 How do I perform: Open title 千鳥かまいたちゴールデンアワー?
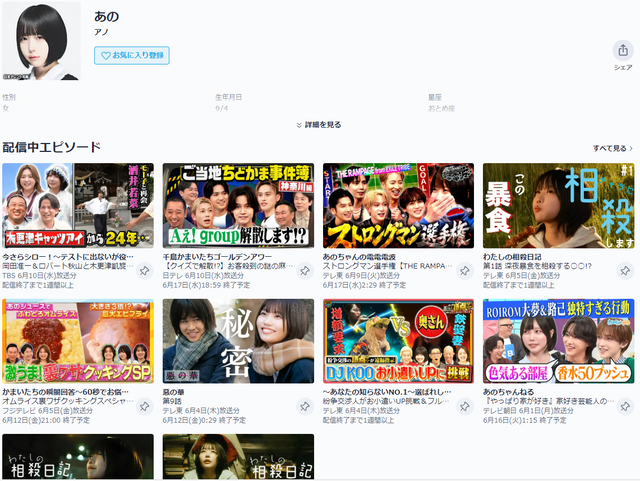[x=217, y=257]
